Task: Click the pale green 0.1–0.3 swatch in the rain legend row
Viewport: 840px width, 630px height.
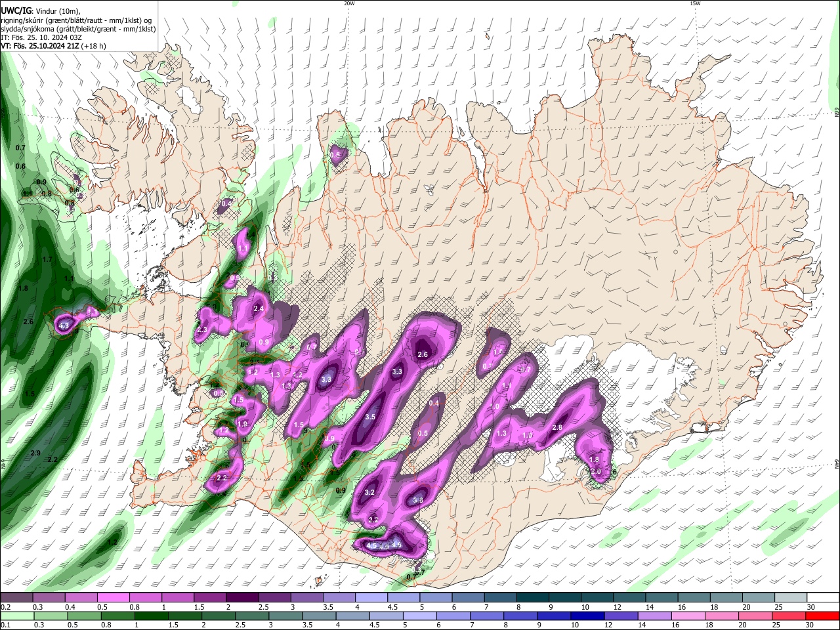Action: coord(16,616)
